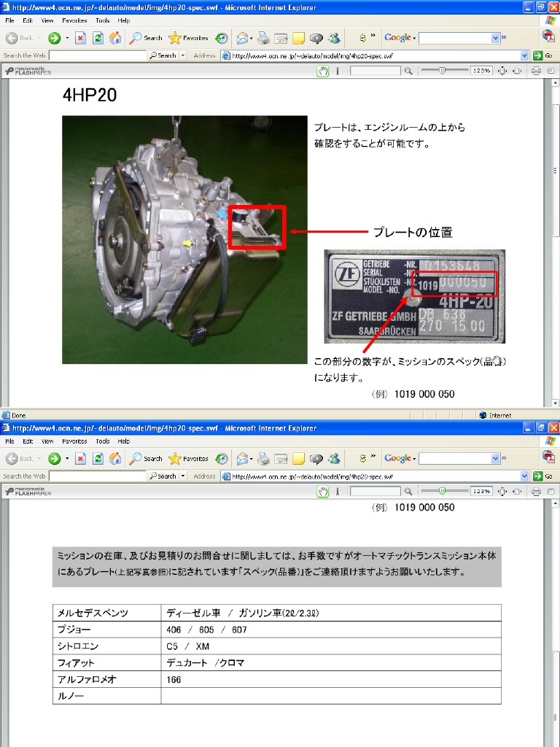Click the Go button in the upper IE window
This screenshot has width=560, height=747.
pyautogui.click(x=543, y=55)
